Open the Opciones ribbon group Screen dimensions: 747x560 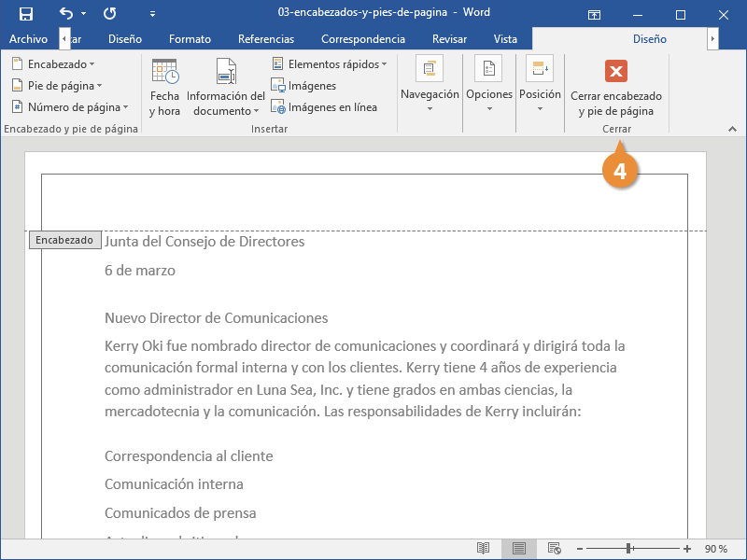point(489,87)
